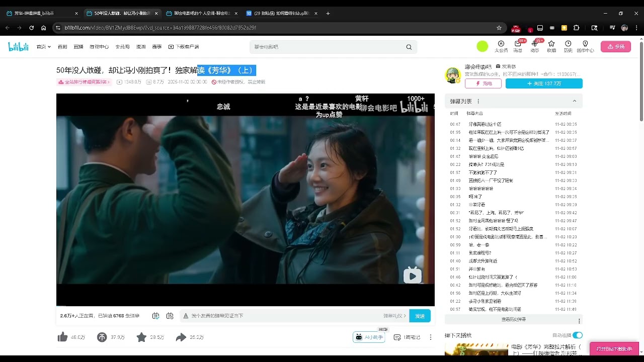Screen dimensions: 644x362
Task: Open browser extensions puzzle icon
Action: pyautogui.click(x=577, y=28)
